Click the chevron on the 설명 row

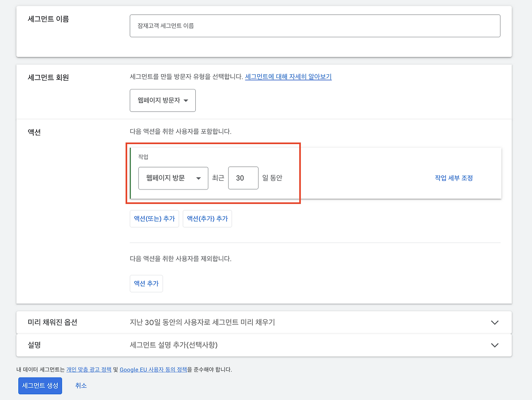495,345
